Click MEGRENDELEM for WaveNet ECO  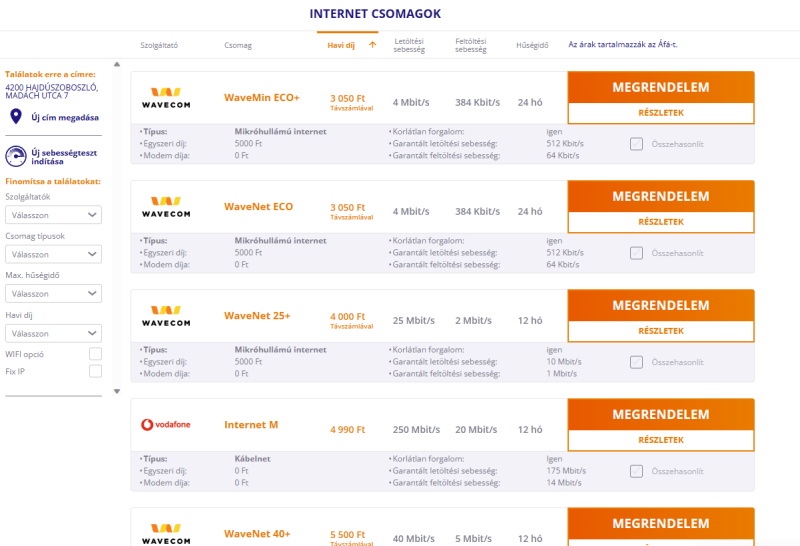click(661, 196)
